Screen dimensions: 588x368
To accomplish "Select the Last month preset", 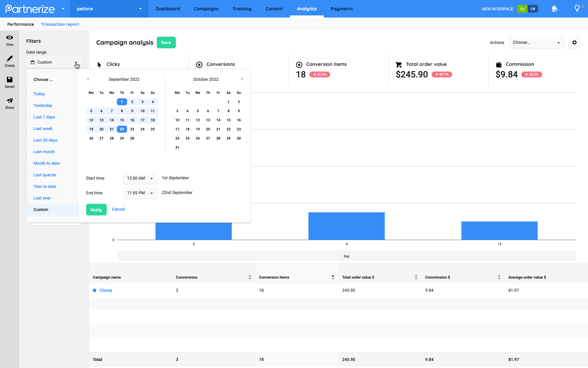I will coord(44,152).
